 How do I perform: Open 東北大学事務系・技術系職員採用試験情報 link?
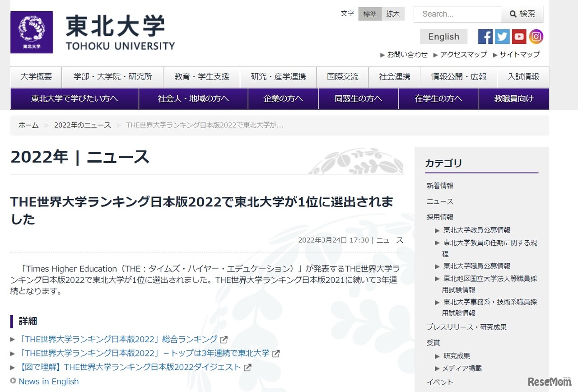tap(490, 308)
